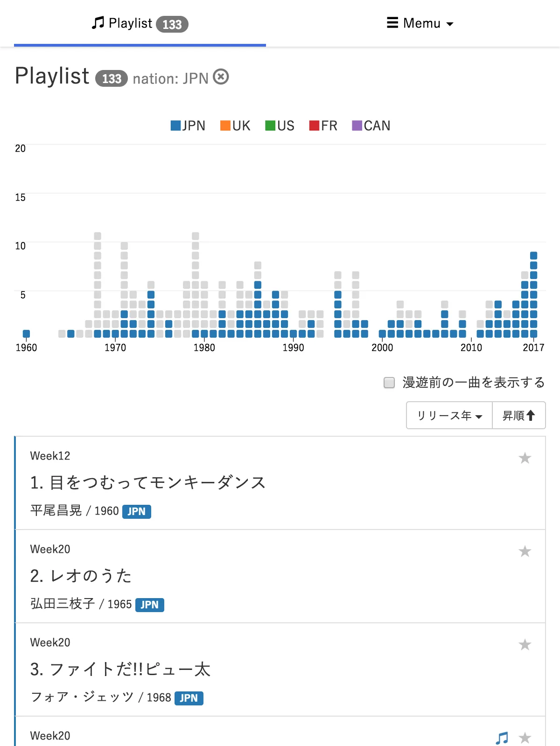Viewport: 560px width, 746px height.
Task: Click the green US legend swatch
Action: pos(270,125)
